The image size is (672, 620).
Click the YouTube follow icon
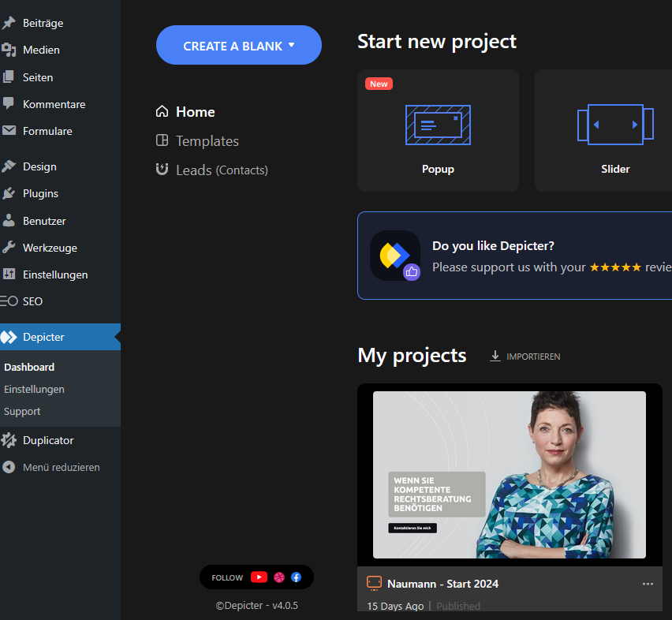tap(259, 577)
